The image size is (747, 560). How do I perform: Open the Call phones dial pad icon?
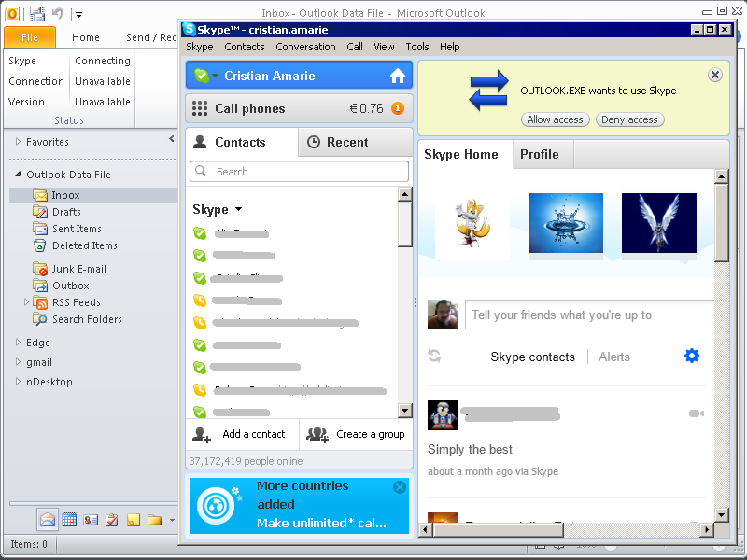[x=200, y=108]
